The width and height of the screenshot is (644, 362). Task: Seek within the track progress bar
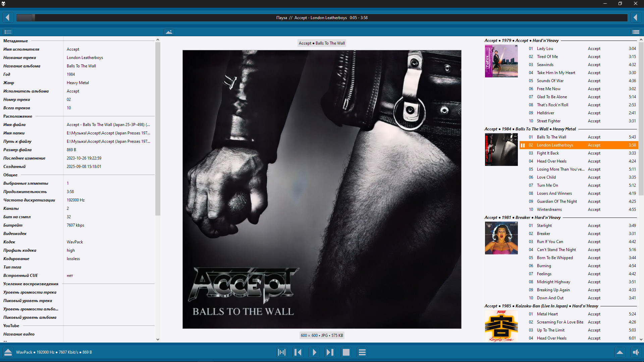pos(322,17)
